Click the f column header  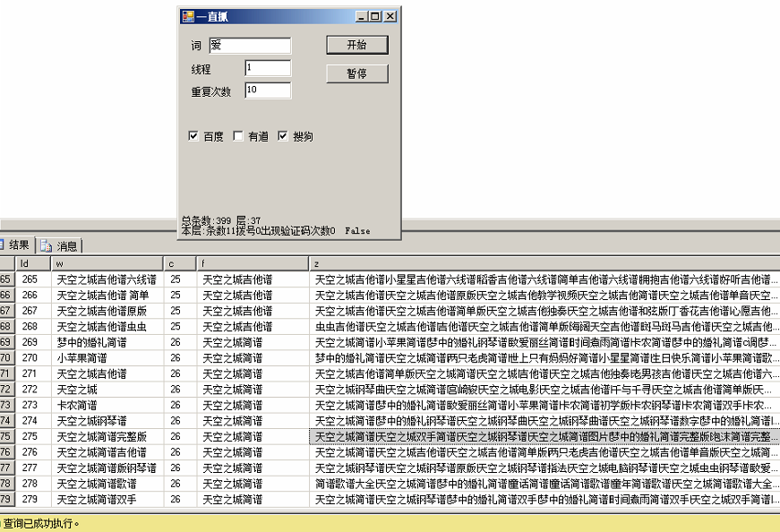253,263
